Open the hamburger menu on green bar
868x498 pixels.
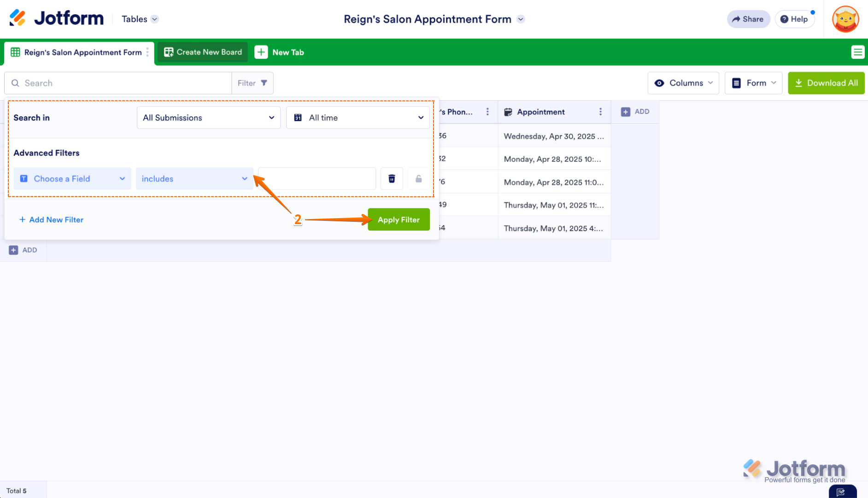click(x=857, y=52)
